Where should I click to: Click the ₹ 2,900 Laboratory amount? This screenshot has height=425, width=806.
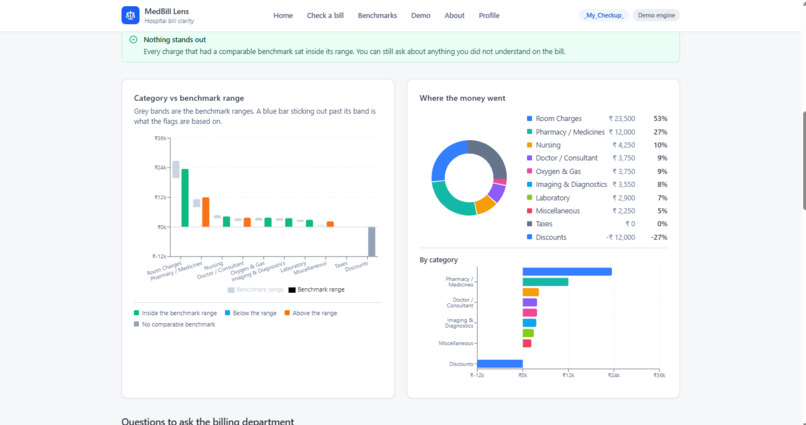(624, 198)
